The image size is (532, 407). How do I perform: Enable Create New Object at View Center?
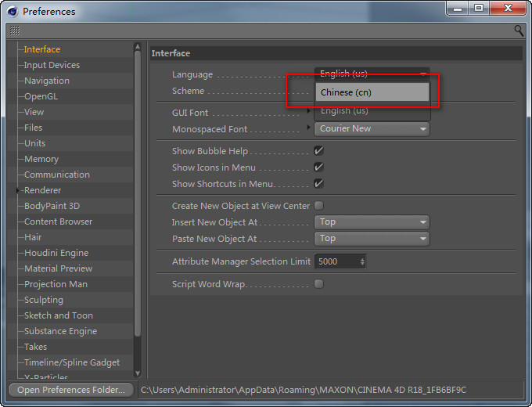318,205
